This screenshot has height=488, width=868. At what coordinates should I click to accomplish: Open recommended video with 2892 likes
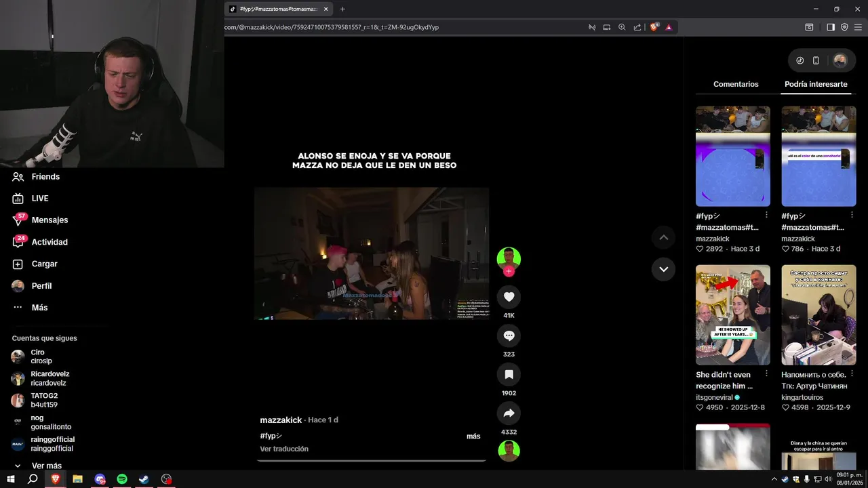coord(733,156)
